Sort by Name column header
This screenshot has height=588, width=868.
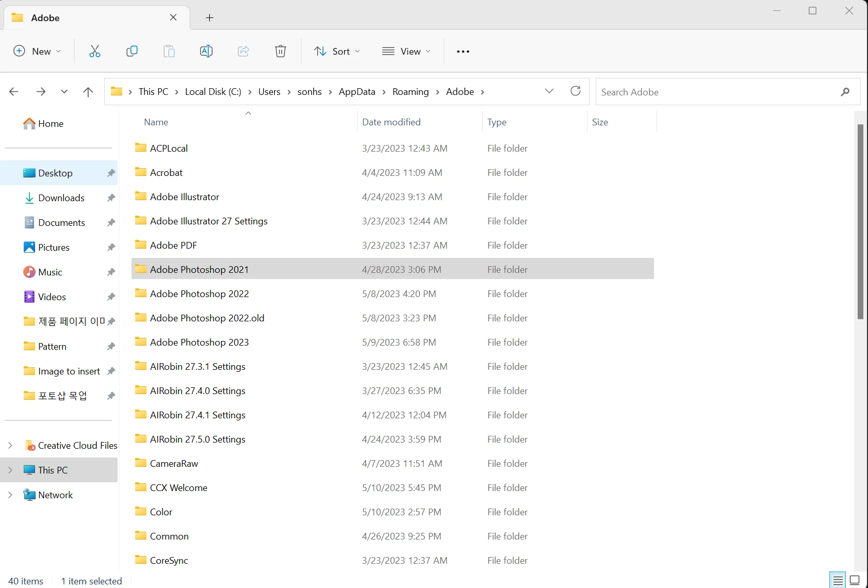(156, 122)
